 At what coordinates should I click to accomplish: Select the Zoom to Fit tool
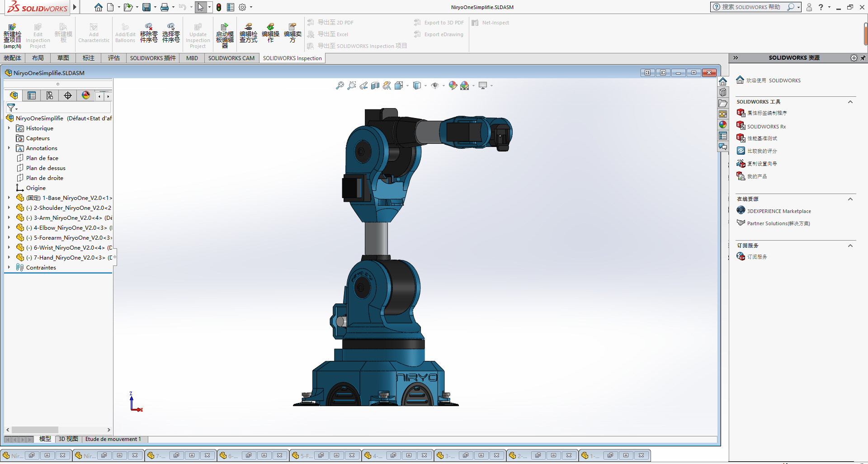[340, 85]
